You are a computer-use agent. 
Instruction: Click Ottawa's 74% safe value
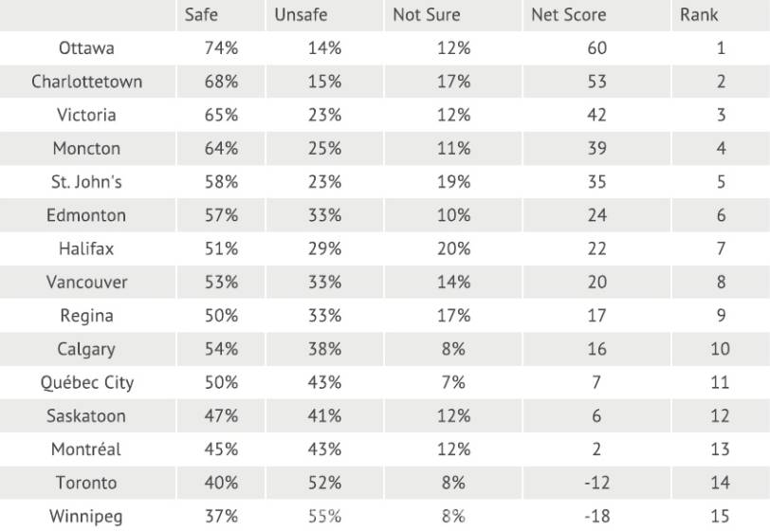(x=221, y=48)
